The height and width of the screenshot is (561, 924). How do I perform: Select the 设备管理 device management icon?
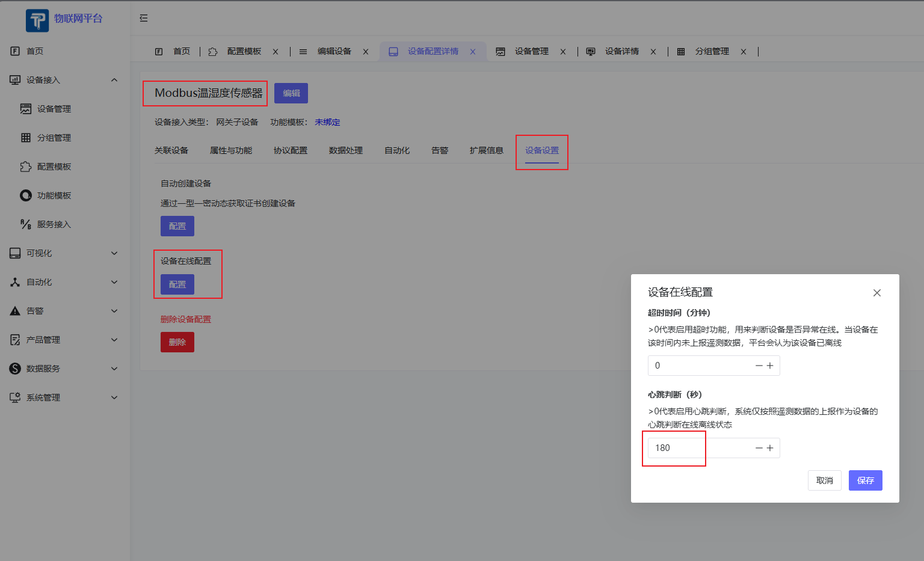pos(25,109)
